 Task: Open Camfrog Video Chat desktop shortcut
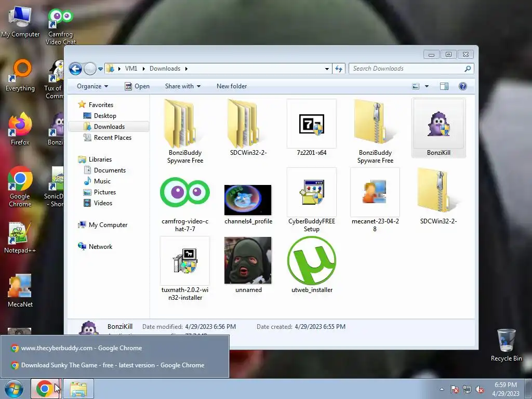tap(60, 27)
